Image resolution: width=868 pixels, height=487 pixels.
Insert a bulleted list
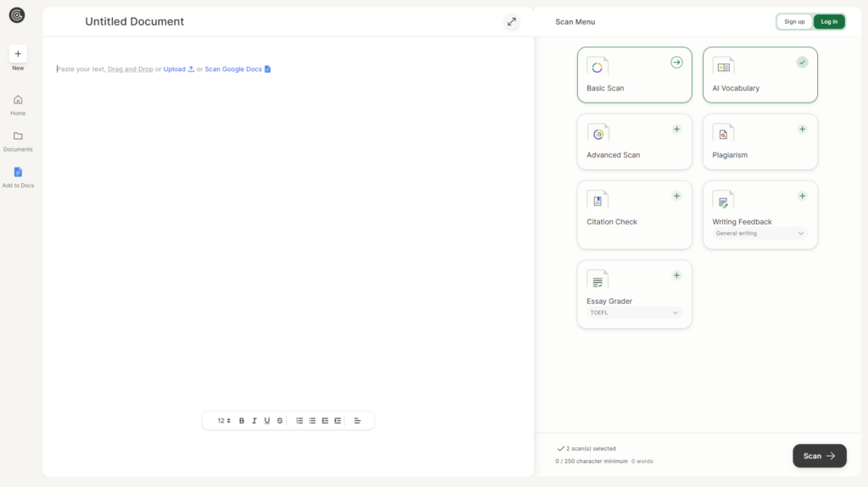click(312, 421)
